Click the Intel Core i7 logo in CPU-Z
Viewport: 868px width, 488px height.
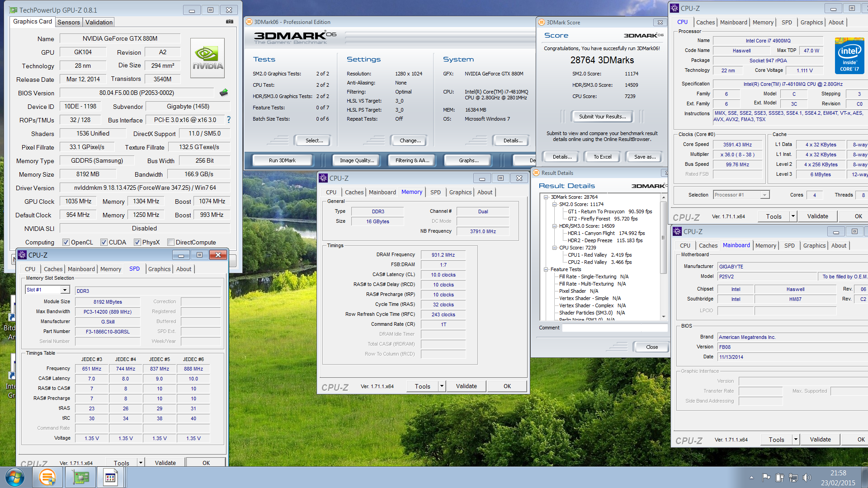(x=849, y=56)
